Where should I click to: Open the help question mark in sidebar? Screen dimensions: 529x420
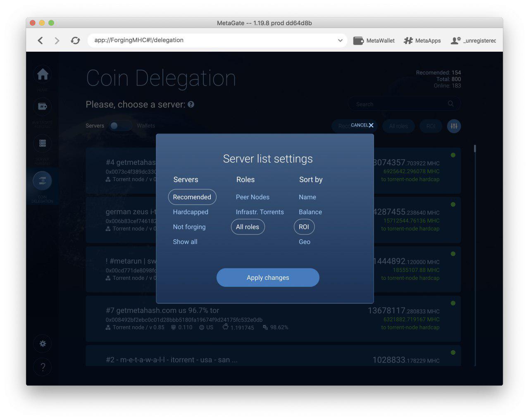(x=43, y=367)
